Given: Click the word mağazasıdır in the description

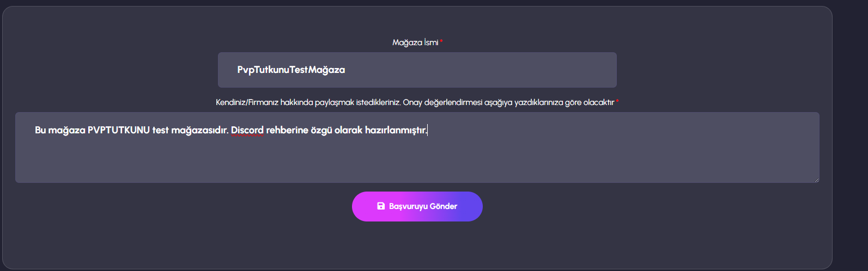Looking at the screenshot, I should click(x=199, y=131).
